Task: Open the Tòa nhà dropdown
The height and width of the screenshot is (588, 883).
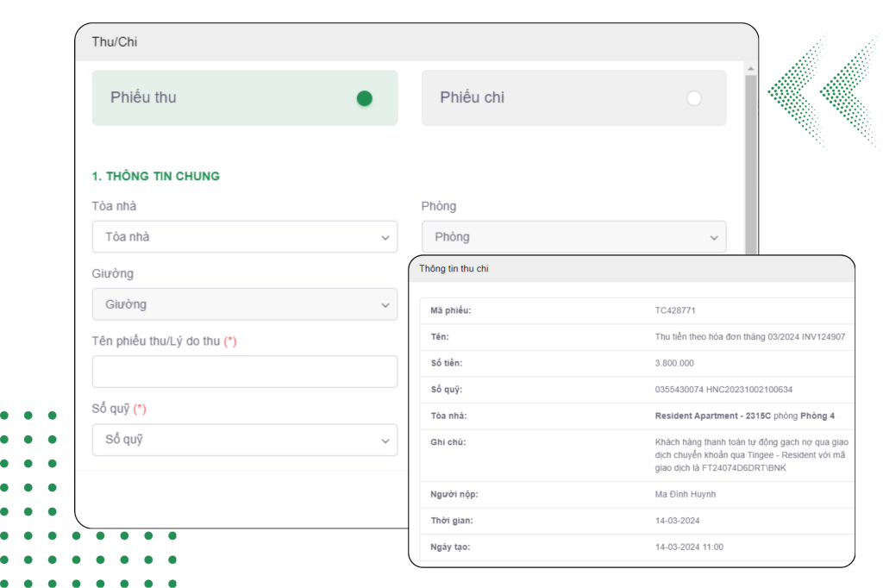Action: pos(244,237)
